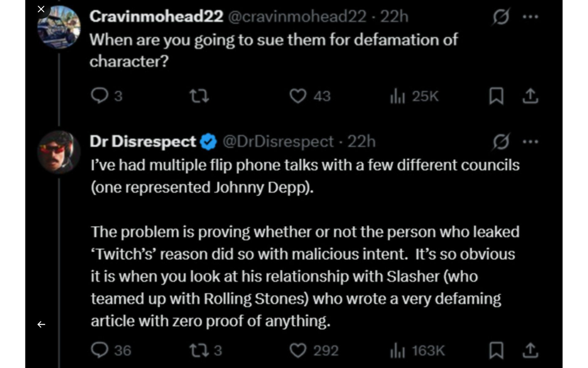Image resolution: width=588 pixels, height=368 pixels.
Task: Open the @DrDisrespect handle link
Action: coord(278,142)
